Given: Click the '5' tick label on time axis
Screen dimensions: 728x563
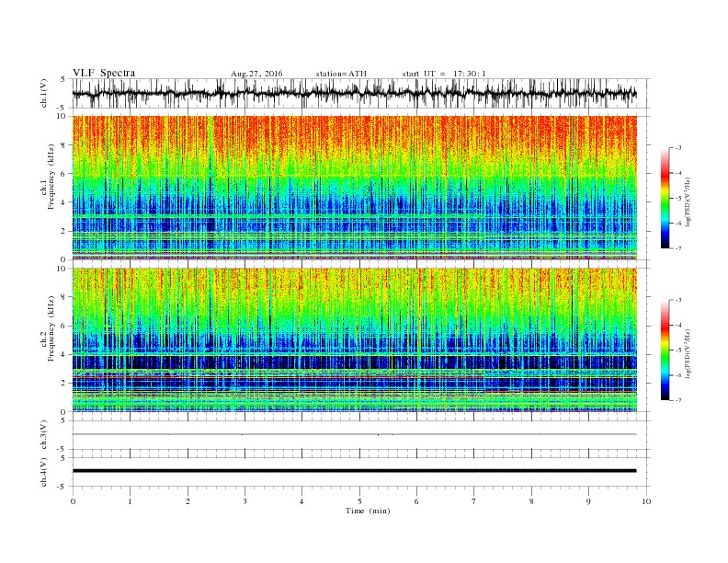Looking at the screenshot, I should [x=359, y=501].
